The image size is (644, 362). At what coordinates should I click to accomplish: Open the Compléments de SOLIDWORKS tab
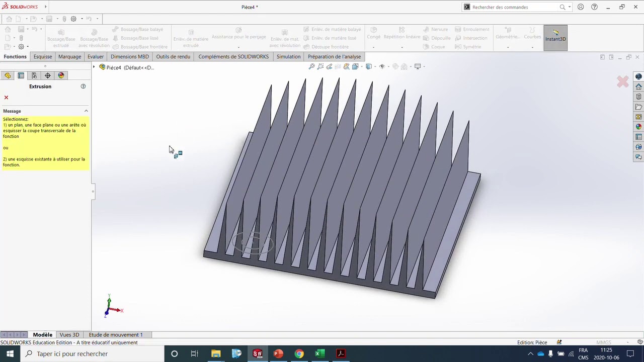pyautogui.click(x=233, y=57)
